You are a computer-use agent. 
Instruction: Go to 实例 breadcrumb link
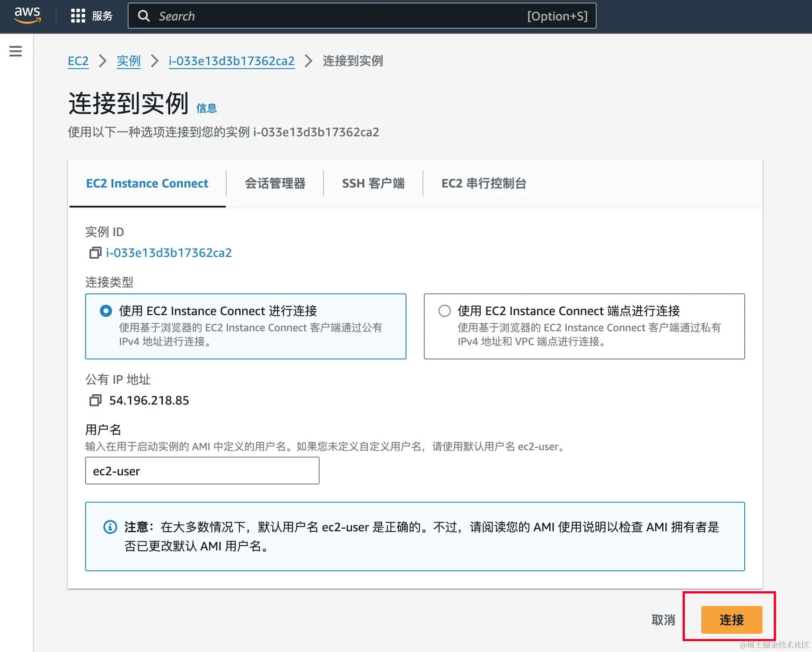129,61
